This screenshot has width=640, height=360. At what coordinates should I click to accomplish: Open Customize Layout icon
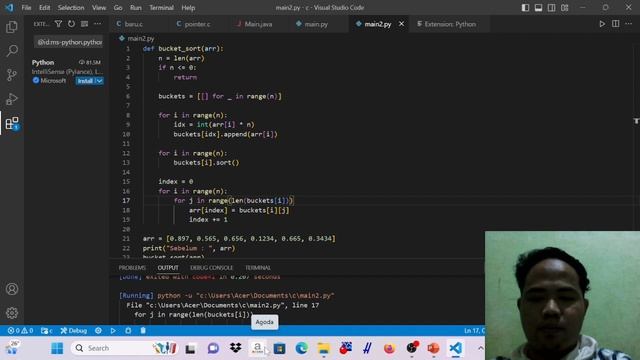(564, 8)
